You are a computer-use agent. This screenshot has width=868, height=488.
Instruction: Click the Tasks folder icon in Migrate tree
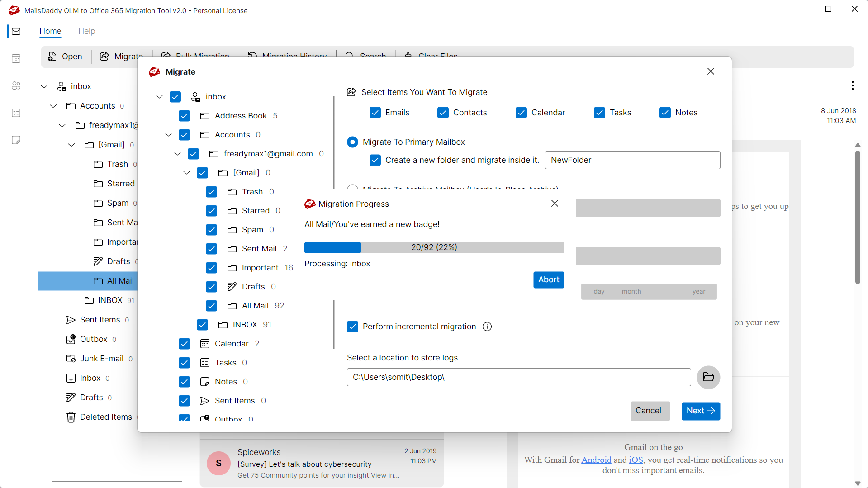(x=205, y=363)
